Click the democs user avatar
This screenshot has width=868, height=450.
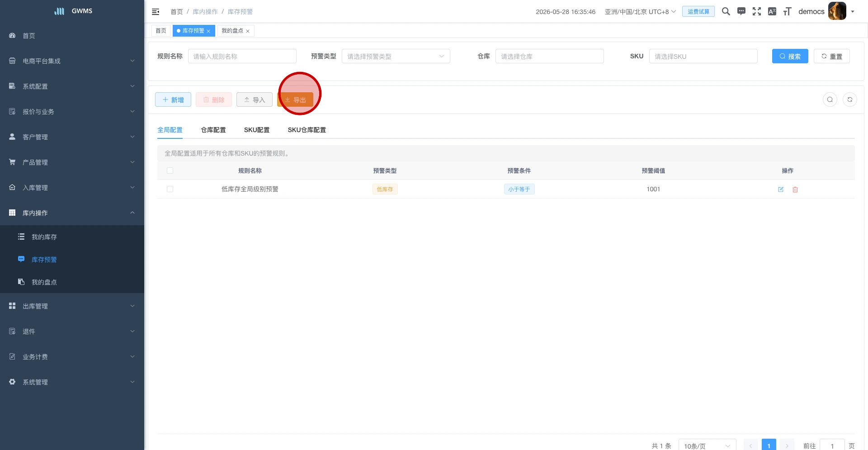click(837, 11)
